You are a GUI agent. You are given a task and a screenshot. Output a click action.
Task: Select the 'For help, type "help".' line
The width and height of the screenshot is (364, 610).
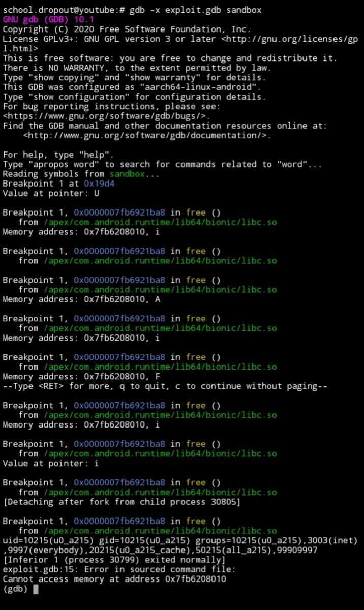tap(58, 155)
